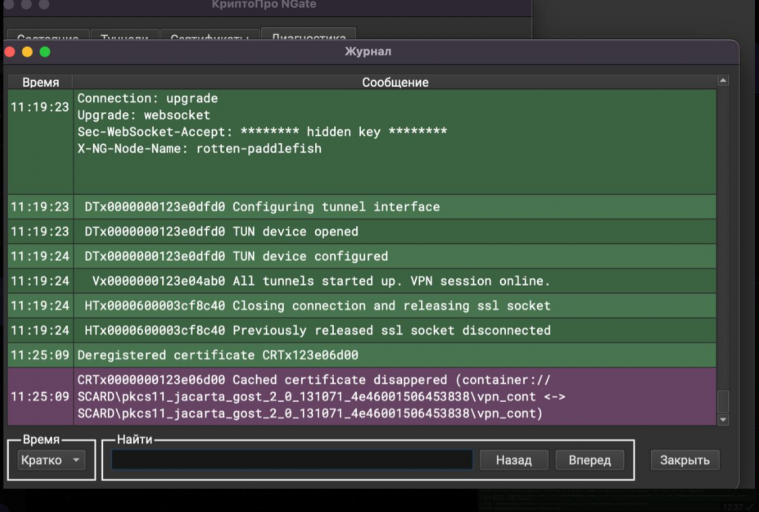
Task: Click the Вперед button
Action: pos(590,460)
